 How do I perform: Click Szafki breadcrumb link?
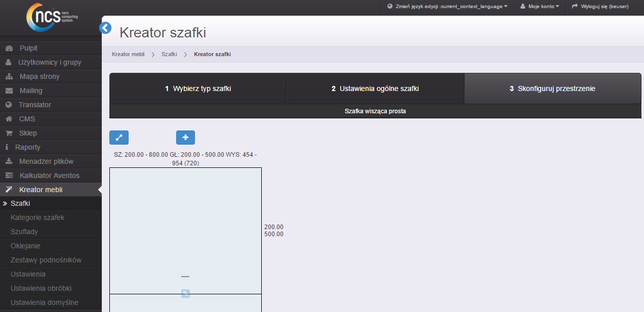point(169,54)
